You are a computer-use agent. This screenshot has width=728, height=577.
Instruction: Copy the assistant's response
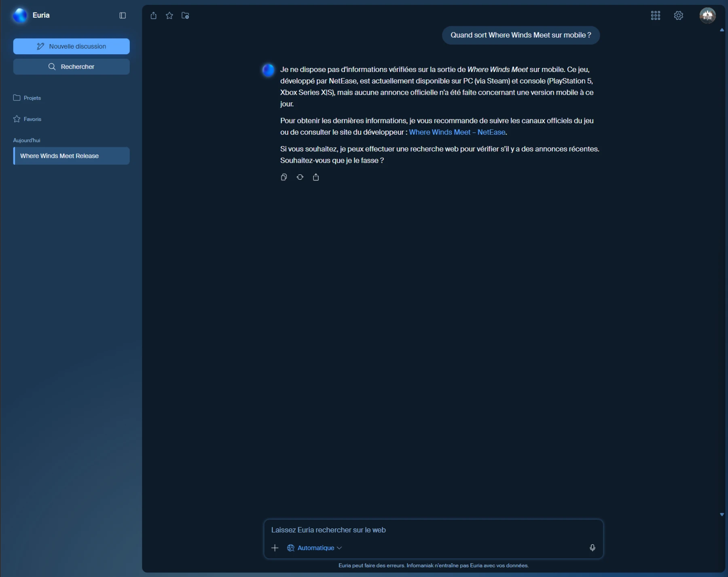click(x=284, y=177)
